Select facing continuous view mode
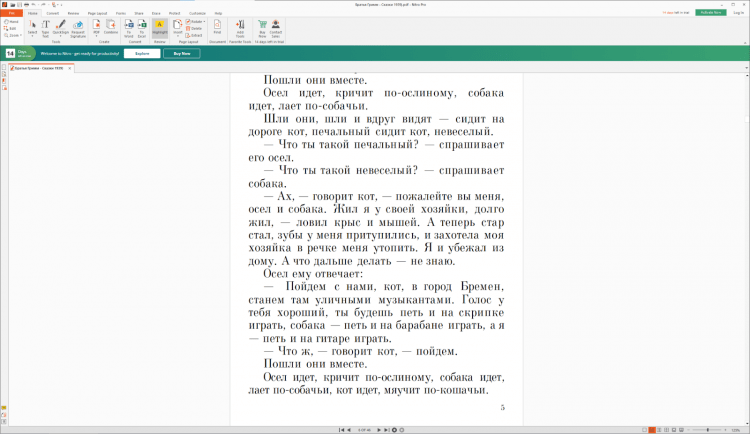Image resolution: width=750 pixels, height=434 pixels. point(666,430)
